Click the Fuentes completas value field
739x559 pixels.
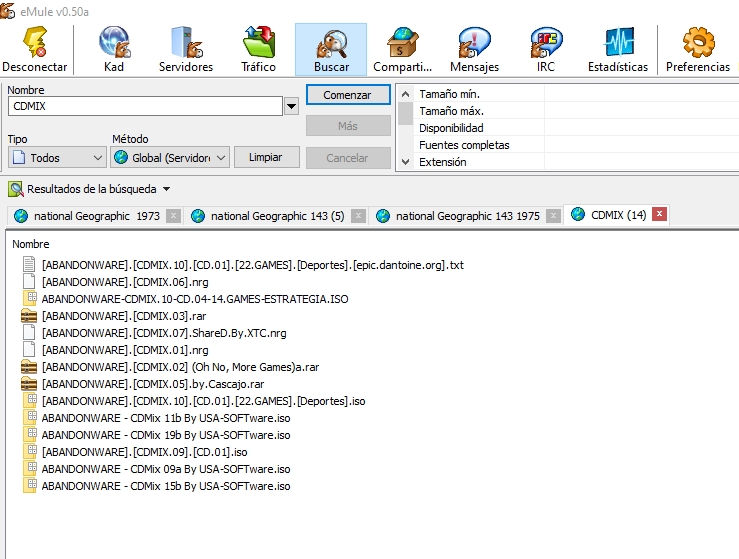click(x=641, y=145)
